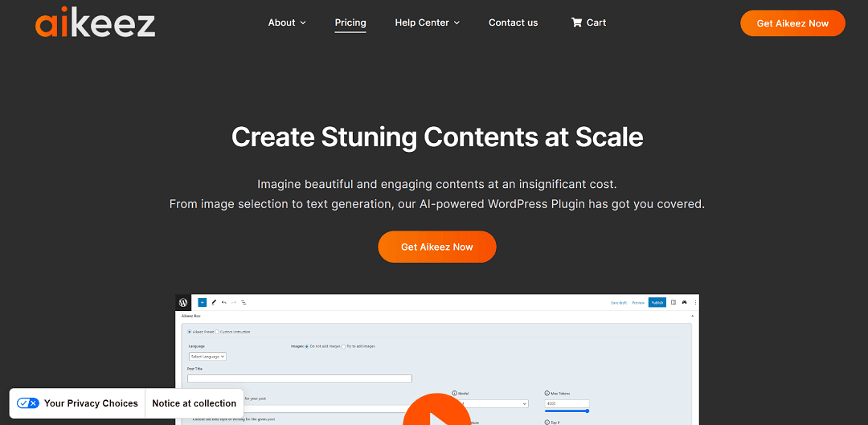Choose the Try to add images option
Screen dimensions: 868x425
click(x=343, y=346)
